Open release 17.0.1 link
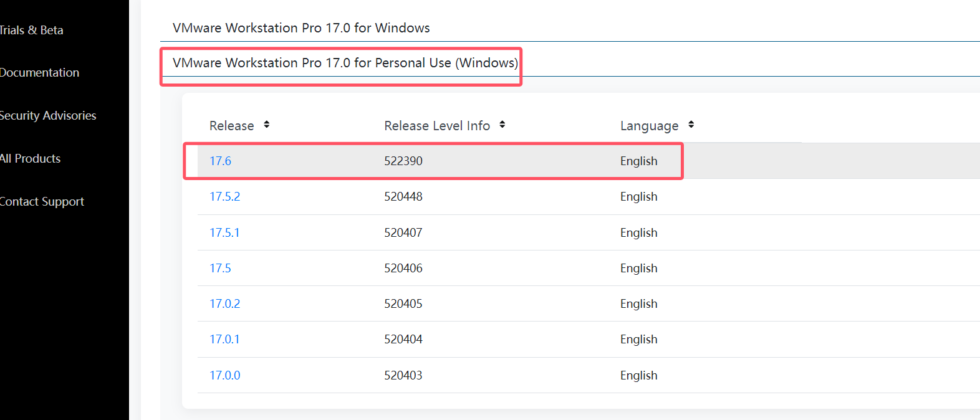 224,339
